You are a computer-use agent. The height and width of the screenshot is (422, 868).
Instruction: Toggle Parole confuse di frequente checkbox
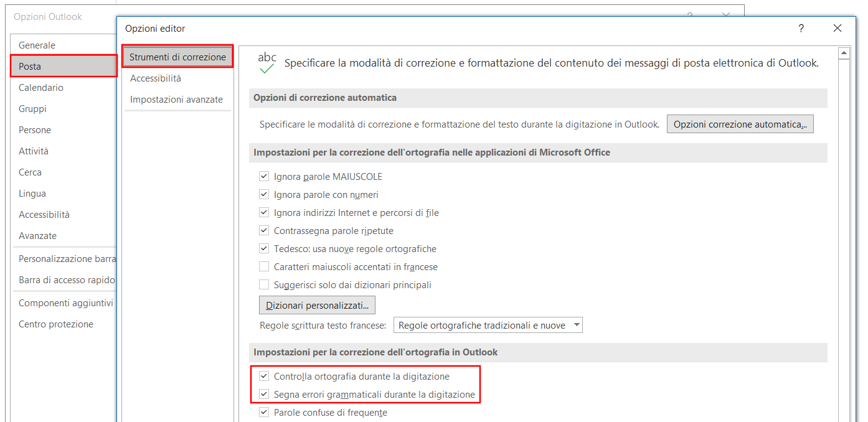(264, 413)
